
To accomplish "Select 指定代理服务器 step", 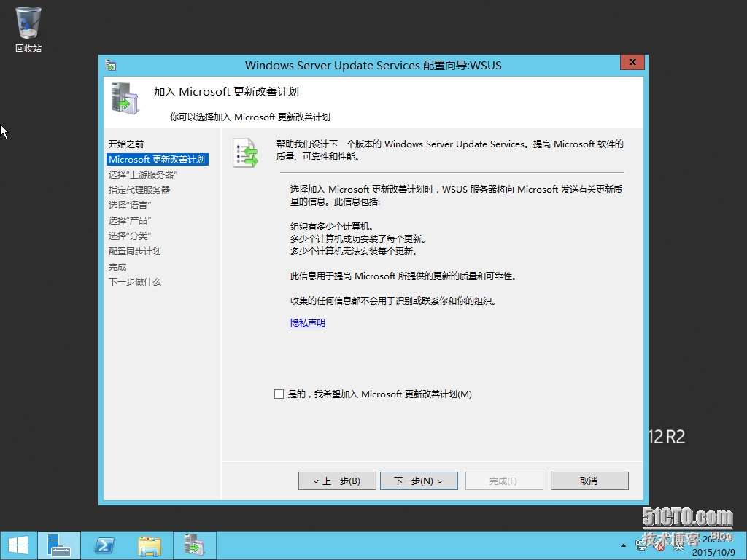I will (x=139, y=190).
